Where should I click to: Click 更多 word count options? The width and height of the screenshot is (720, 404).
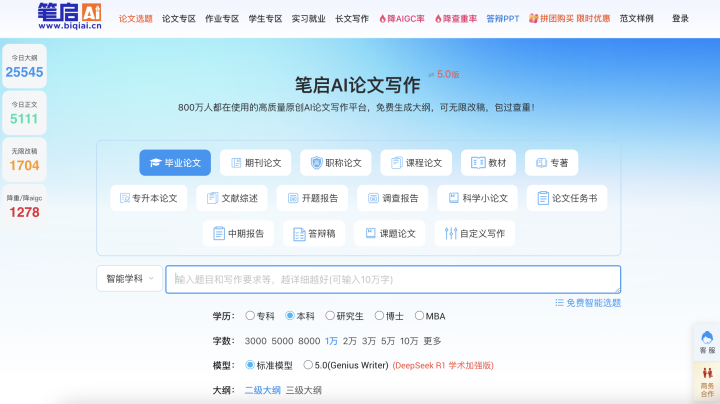[432, 341]
